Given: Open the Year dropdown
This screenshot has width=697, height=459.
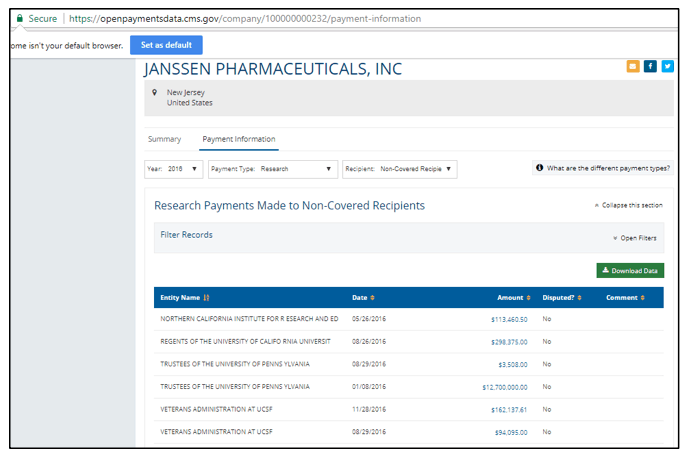Looking at the screenshot, I should [x=174, y=169].
